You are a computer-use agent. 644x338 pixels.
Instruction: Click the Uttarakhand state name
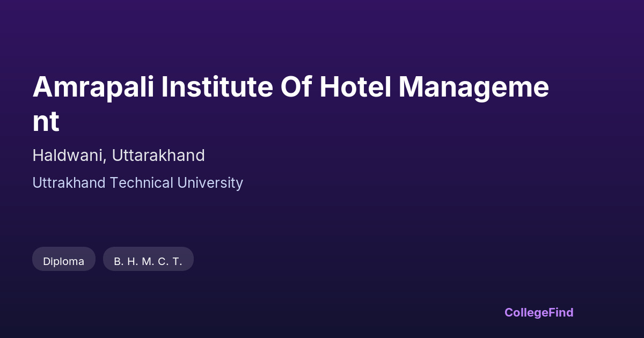158,156
